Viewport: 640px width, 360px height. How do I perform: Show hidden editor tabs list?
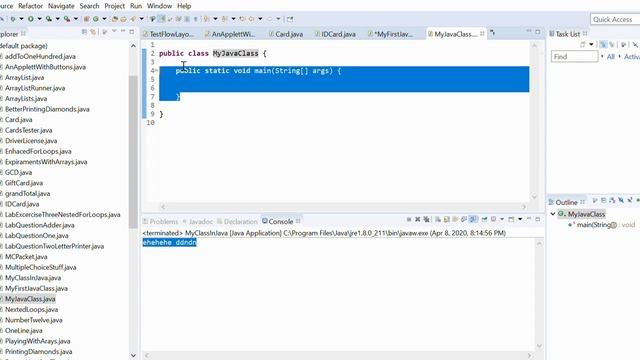click(x=492, y=33)
